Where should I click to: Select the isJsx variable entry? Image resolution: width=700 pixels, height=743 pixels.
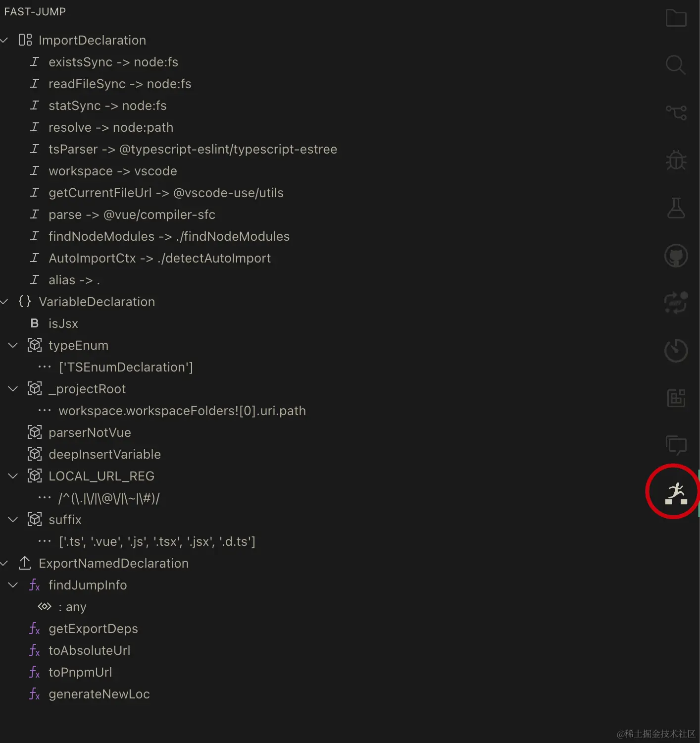(63, 323)
